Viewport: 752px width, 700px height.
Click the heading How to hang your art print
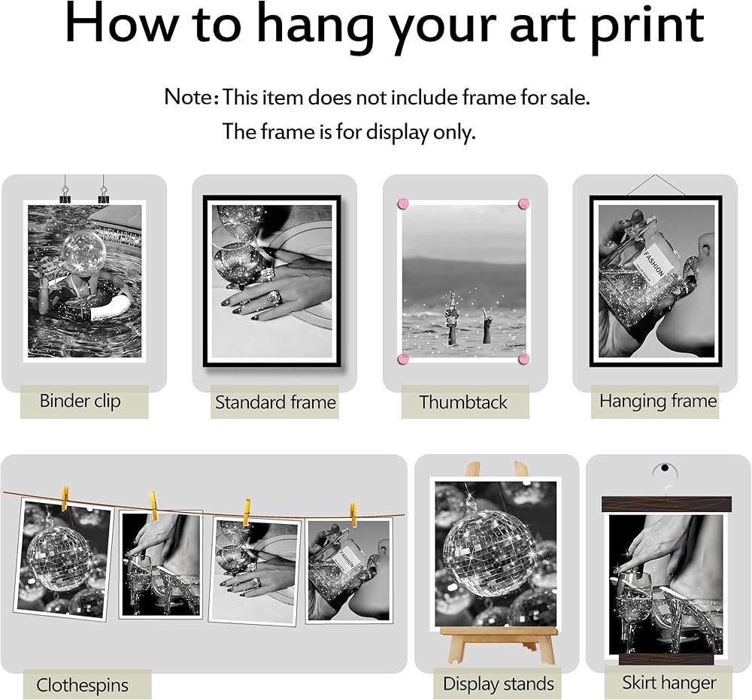coord(384,25)
